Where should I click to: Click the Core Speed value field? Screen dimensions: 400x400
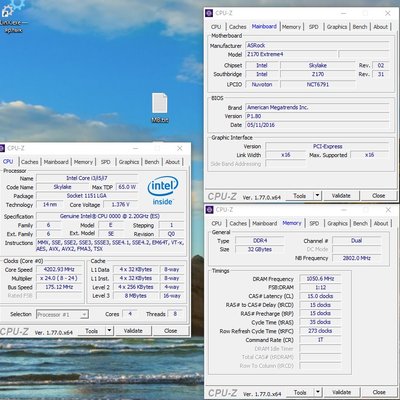coord(59,269)
